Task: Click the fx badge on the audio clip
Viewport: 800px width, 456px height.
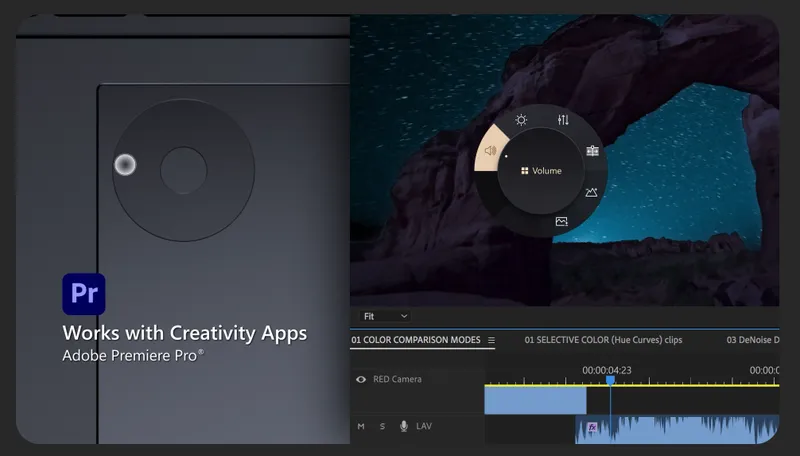Action: [592, 427]
